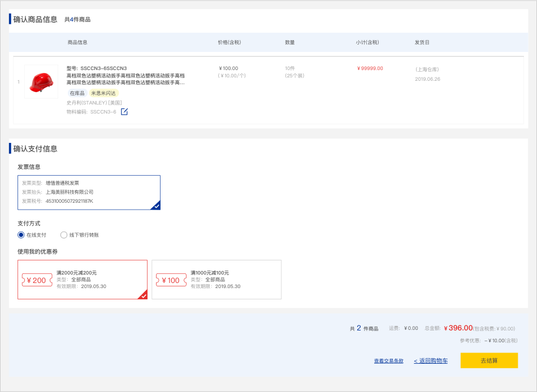Click the 商品信息 column header
537x392 pixels.
point(77,42)
